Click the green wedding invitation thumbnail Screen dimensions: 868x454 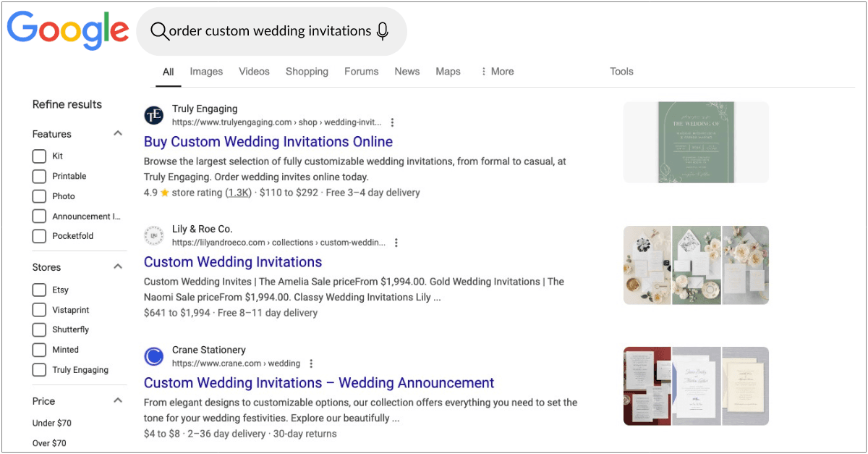tap(695, 142)
